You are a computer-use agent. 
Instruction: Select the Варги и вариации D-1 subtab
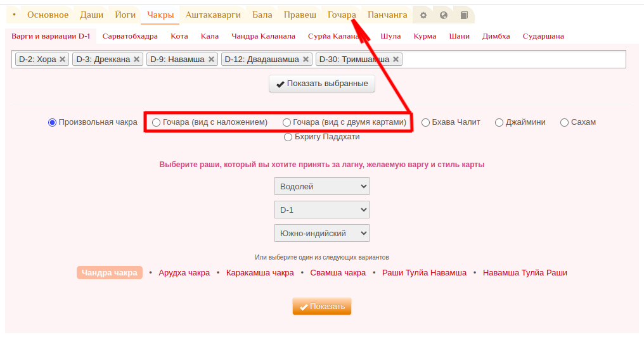(x=51, y=36)
